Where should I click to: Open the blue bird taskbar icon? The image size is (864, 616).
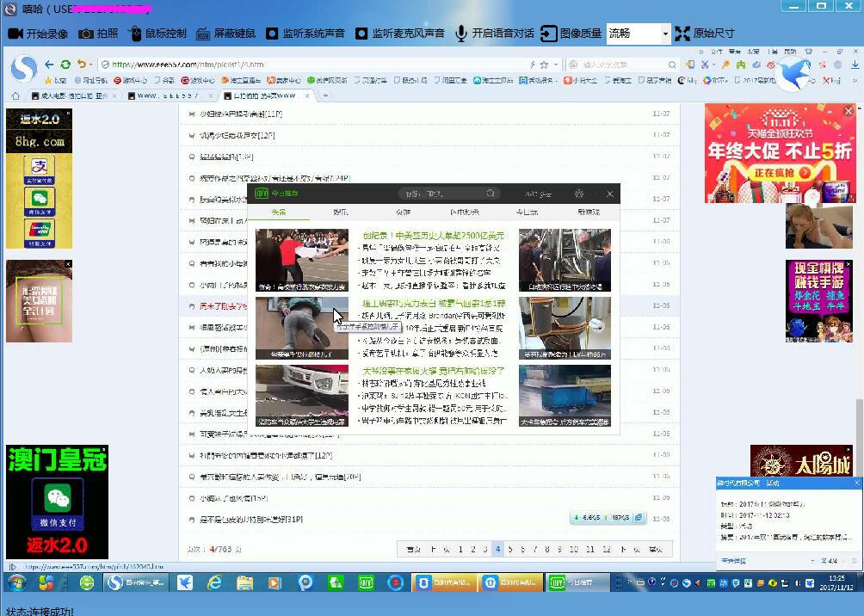(185, 582)
